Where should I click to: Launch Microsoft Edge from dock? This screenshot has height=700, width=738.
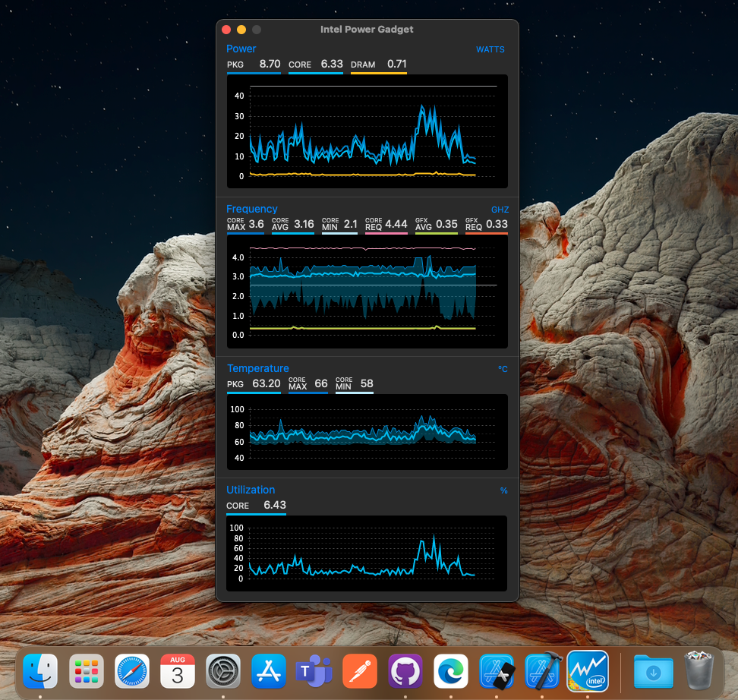pyautogui.click(x=451, y=671)
